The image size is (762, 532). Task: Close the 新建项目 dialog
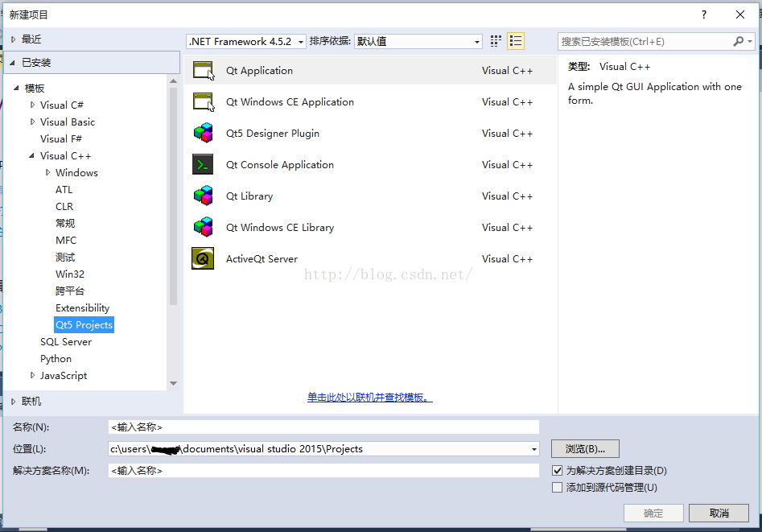click(740, 14)
